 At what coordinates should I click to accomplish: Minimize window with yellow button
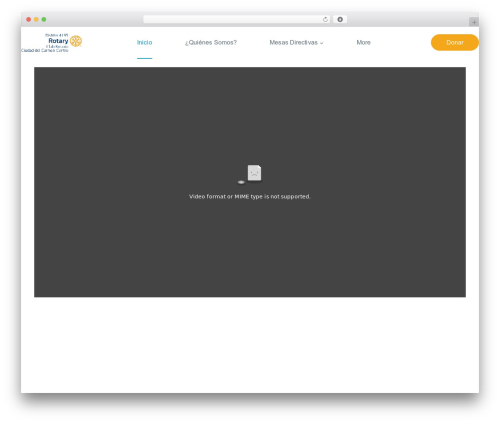[36, 19]
